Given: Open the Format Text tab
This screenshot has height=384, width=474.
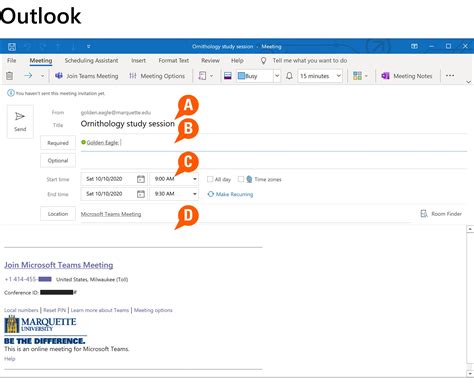Looking at the screenshot, I should pos(174,60).
